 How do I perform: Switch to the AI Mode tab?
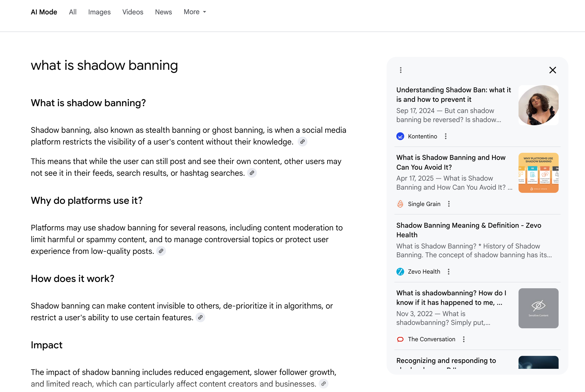click(x=44, y=12)
